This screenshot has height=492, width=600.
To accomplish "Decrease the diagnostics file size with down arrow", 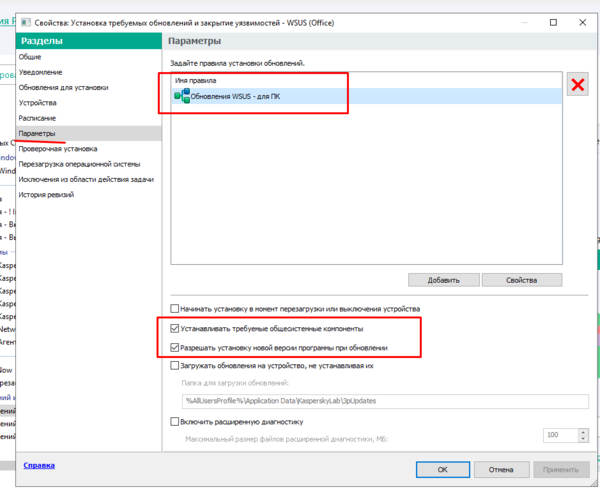I will pos(583,438).
